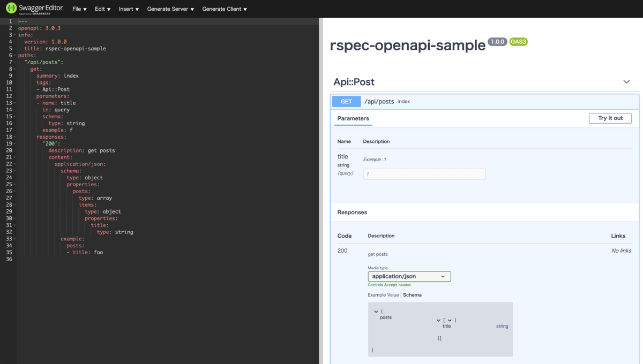Viewport: 643px width, 364px height.
Task: Fold the paths block at line 6
Action: (x=14, y=55)
